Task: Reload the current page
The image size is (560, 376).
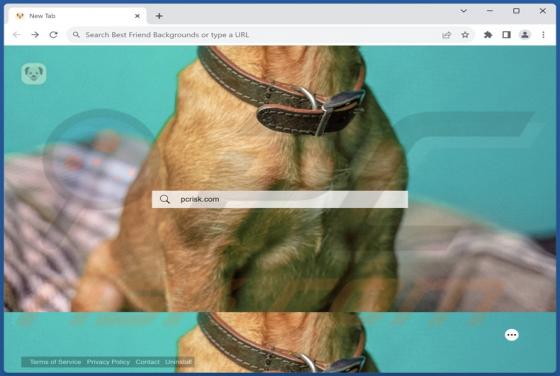Action: [54, 35]
